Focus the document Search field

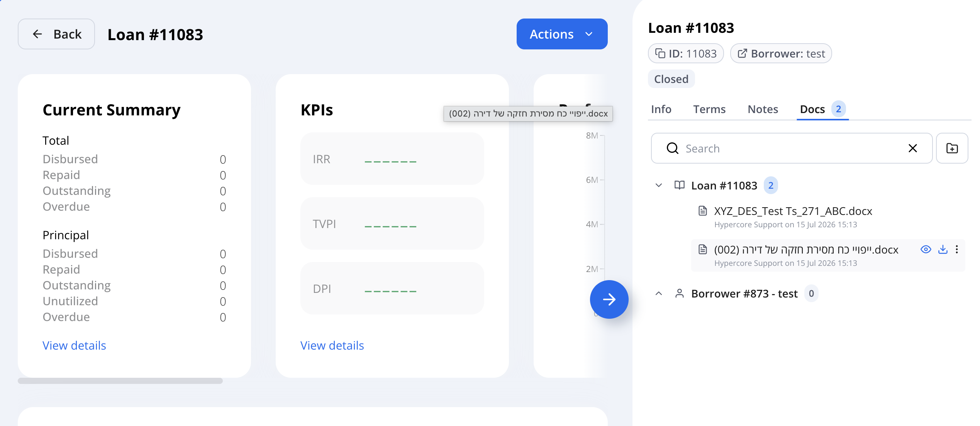coord(792,148)
